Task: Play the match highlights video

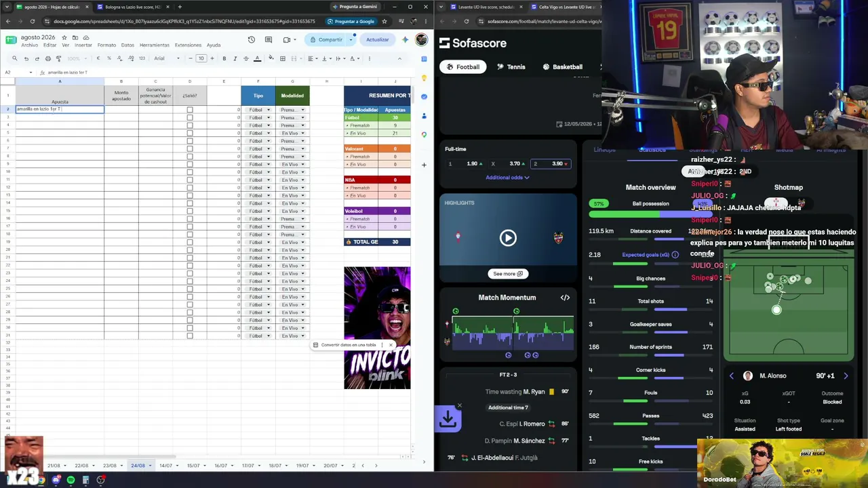Action: pyautogui.click(x=508, y=238)
